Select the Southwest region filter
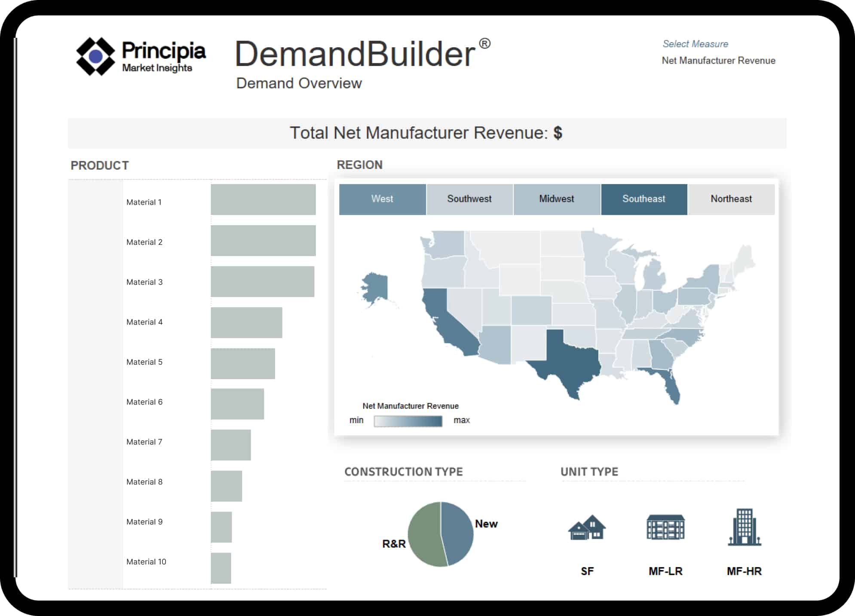The image size is (855, 616). (x=469, y=199)
